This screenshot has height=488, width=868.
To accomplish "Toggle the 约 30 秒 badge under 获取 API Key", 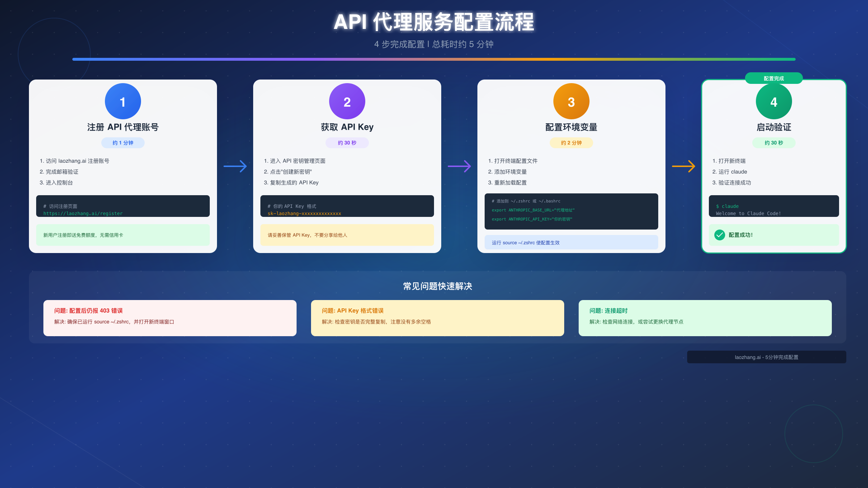I will click(x=347, y=142).
